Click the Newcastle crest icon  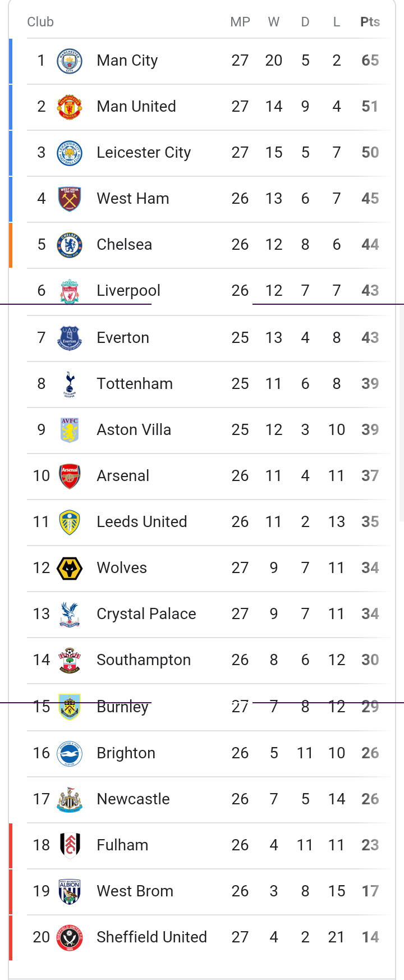[x=70, y=799]
